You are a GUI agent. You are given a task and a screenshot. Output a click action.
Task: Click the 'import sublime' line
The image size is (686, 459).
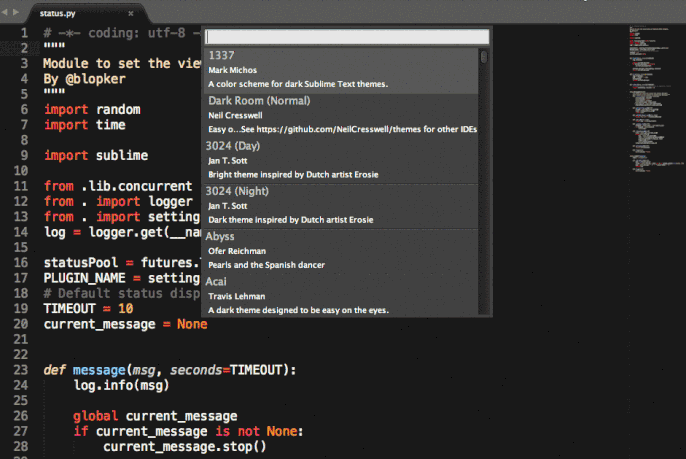[x=96, y=156]
